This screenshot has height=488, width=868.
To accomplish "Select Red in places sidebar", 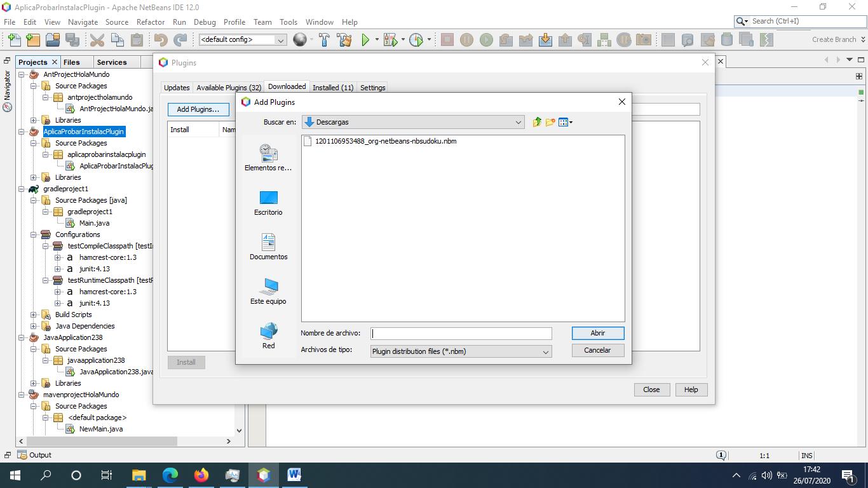I will pyautogui.click(x=268, y=335).
